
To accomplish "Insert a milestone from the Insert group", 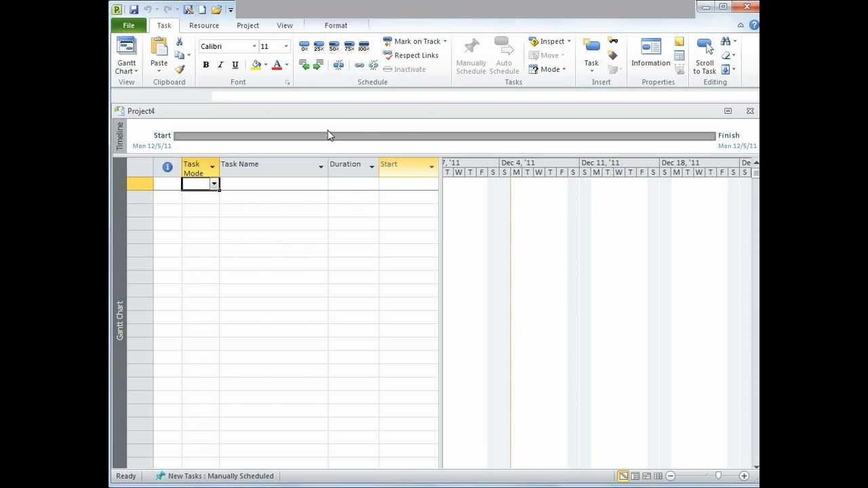I will click(613, 56).
